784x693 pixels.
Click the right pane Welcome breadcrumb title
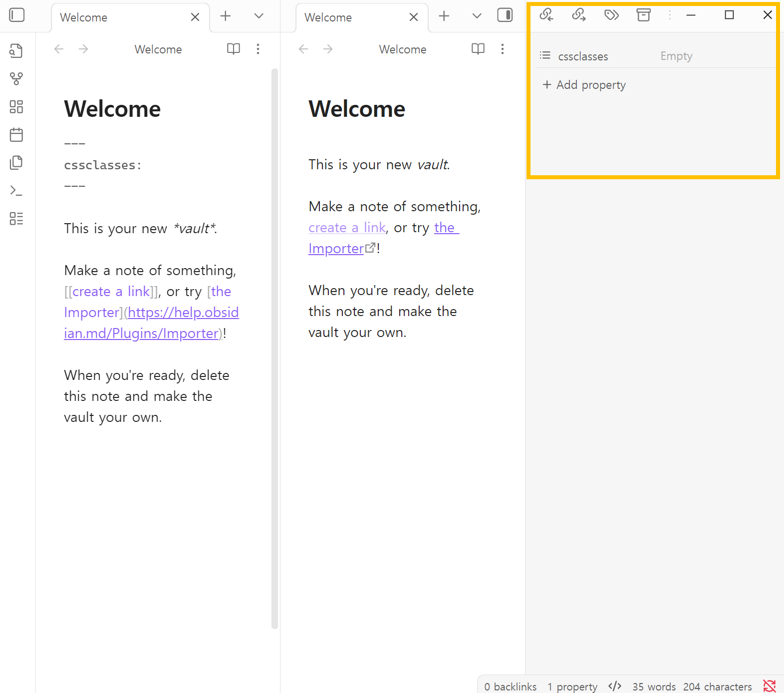point(403,49)
